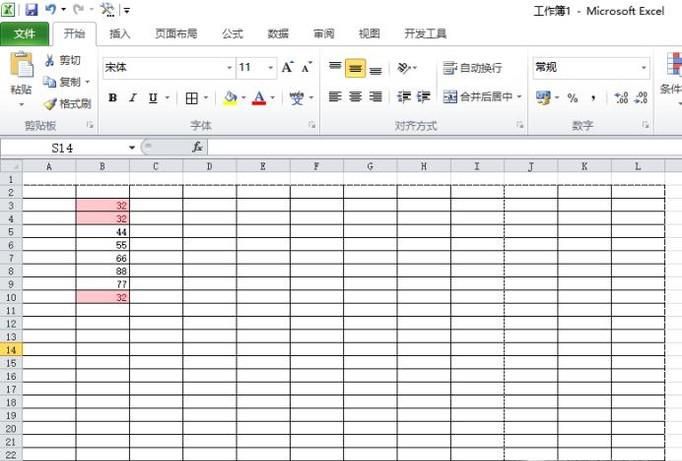Align cell text to the left

[x=335, y=97]
